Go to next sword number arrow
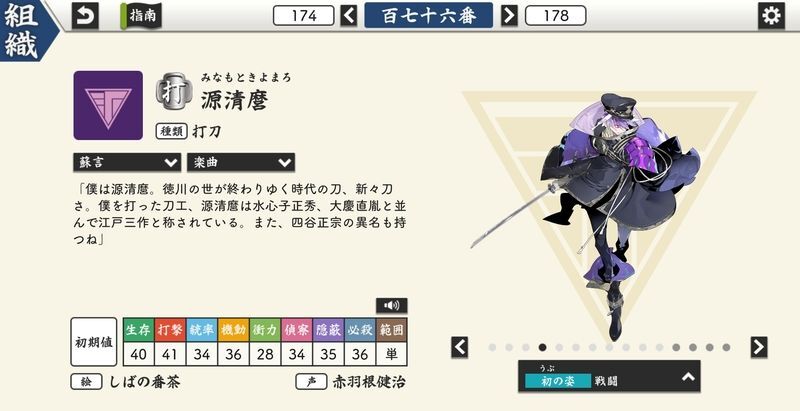Viewport: 800px width, 411px height. pyautogui.click(x=509, y=16)
